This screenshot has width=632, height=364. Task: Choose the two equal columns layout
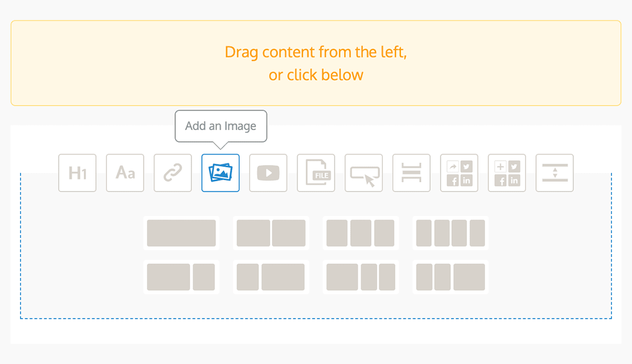[271, 232]
